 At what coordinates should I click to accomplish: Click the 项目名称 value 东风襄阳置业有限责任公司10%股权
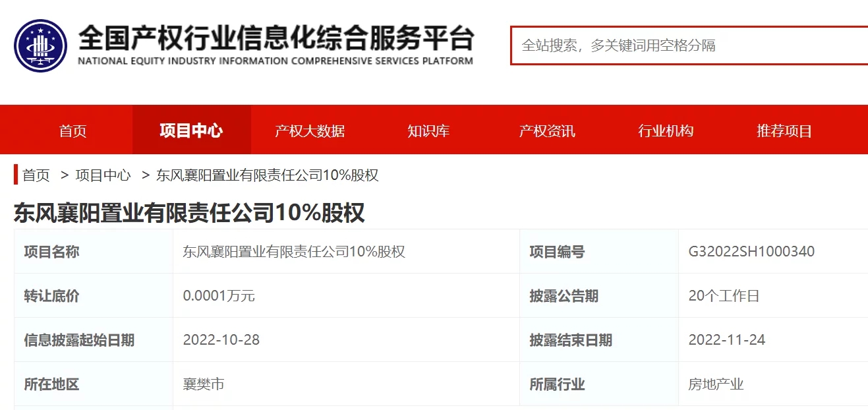point(294,252)
